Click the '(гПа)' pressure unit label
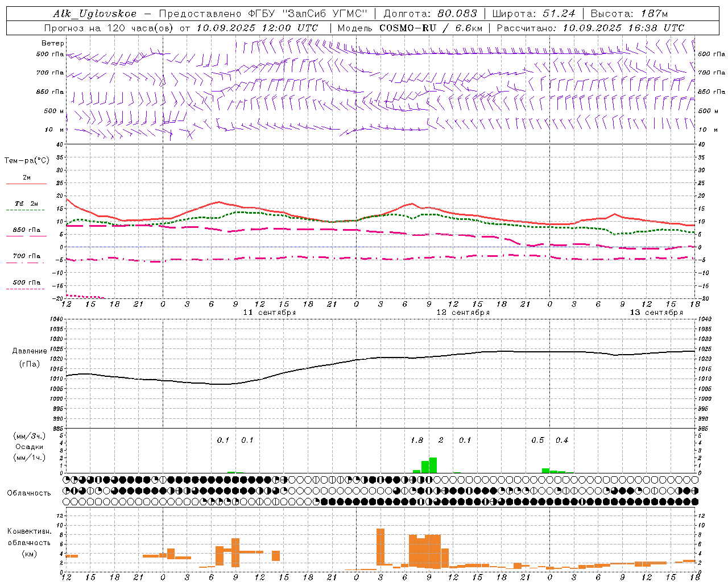Viewport: 728px width, 582px height. (x=30, y=364)
